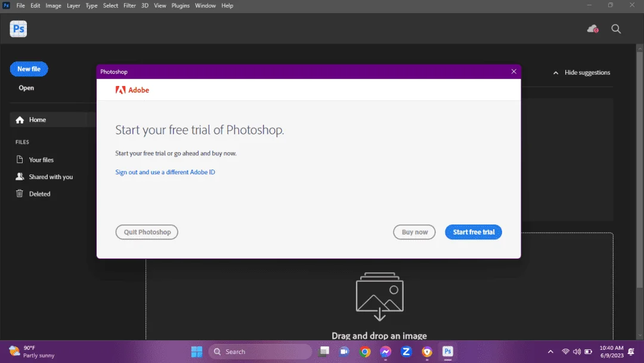Open the Filter menu
Image resolution: width=644 pixels, height=363 pixels.
pyautogui.click(x=130, y=6)
